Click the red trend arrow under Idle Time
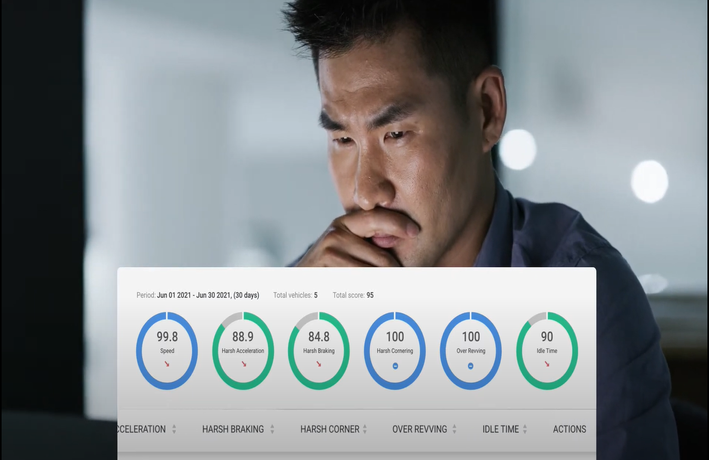 coord(547,364)
